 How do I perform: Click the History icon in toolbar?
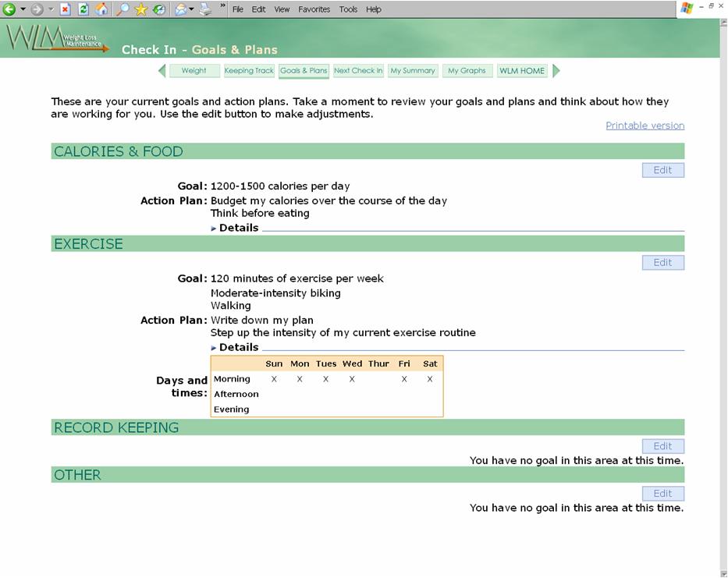(159, 9)
